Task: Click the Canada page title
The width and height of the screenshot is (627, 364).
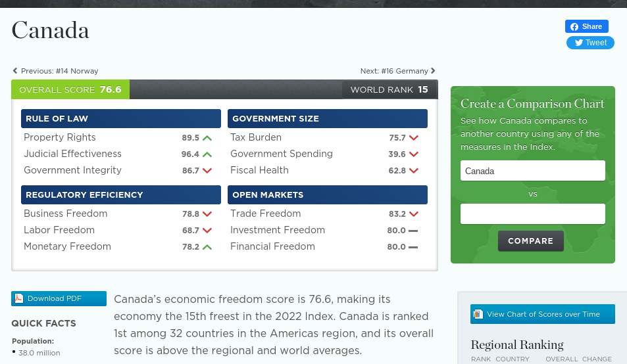Action: click(51, 30)
